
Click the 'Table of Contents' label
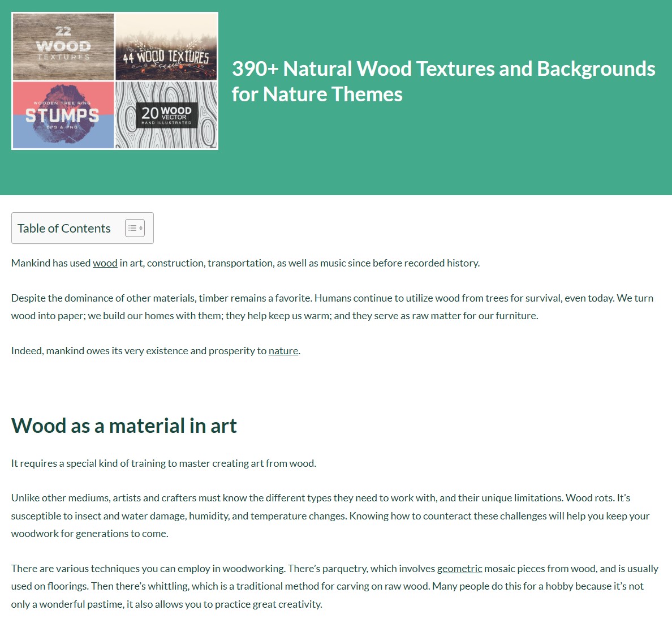pos(64,228)
